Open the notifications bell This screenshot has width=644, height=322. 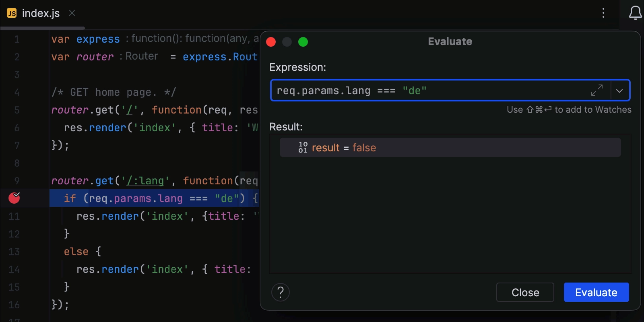tap(635, 13)
